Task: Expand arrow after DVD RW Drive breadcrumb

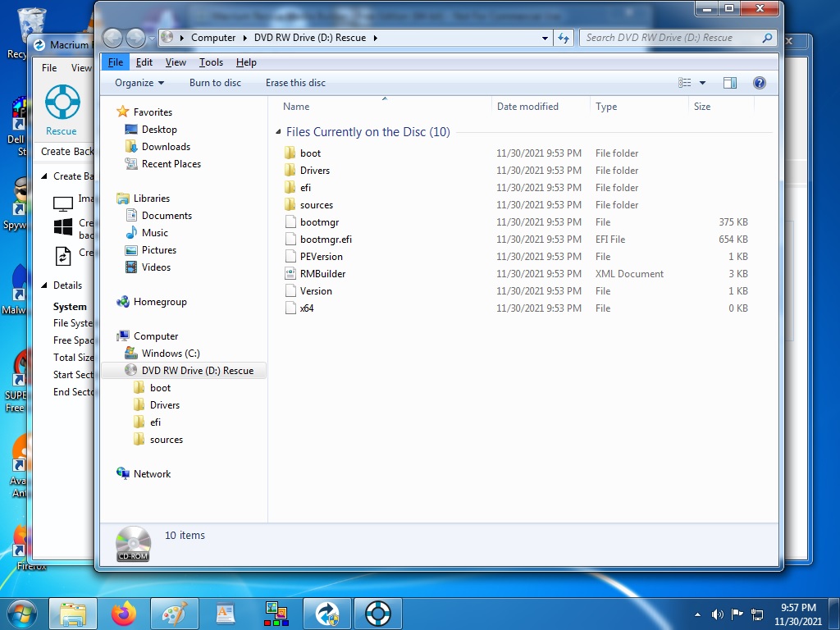Action: (375, 38)
